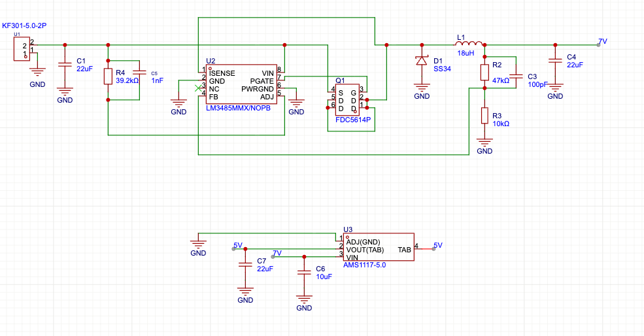The height and width of the screenshot is (336, 644).
Task: Select resistor R4 39.2kΩ
Action: (x=108, y=76)
